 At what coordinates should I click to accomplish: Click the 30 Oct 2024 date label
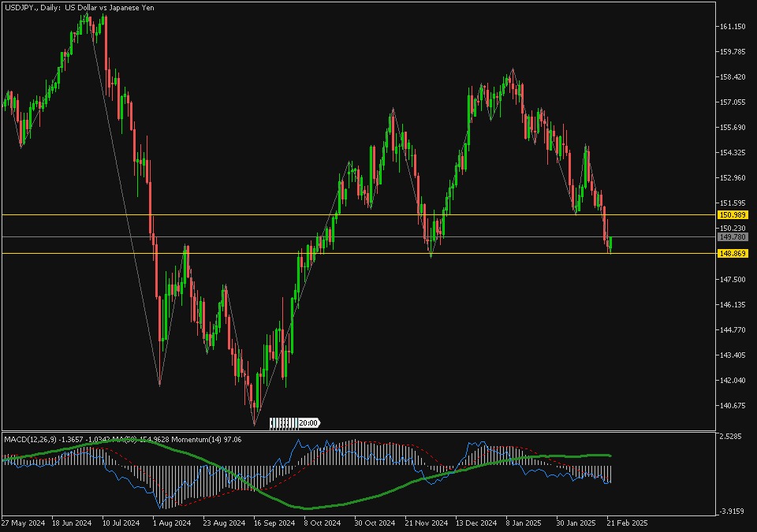pyautogui.click(x=374, y=523)
